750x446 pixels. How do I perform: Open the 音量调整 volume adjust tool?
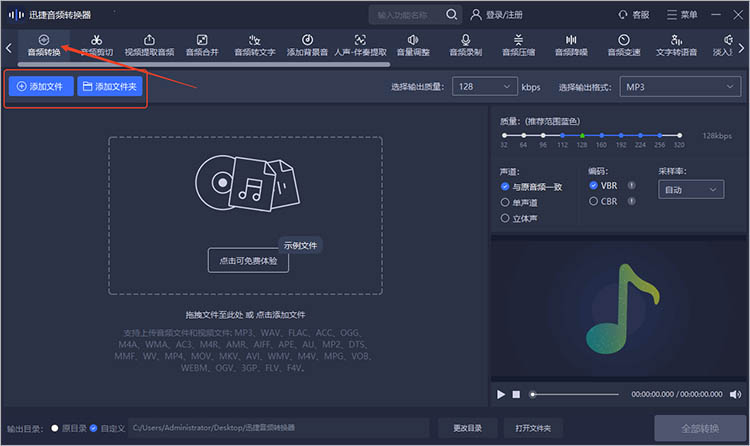413,45
